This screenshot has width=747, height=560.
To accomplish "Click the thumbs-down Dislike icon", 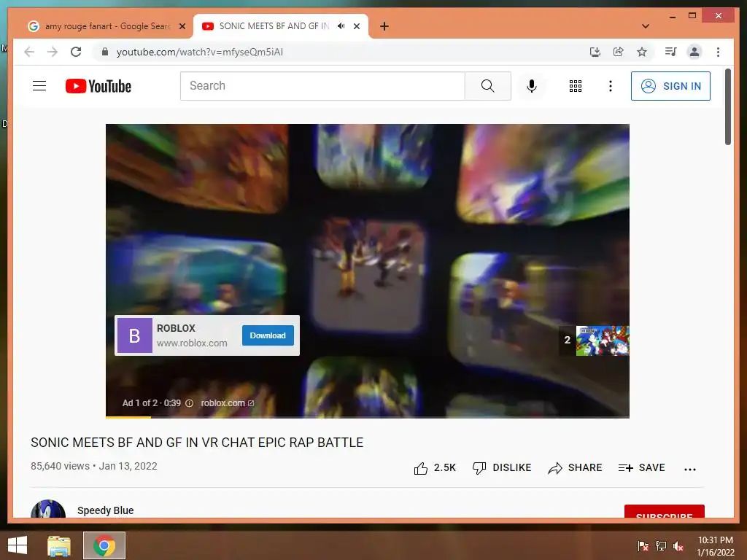I will (x=479, y=468).
